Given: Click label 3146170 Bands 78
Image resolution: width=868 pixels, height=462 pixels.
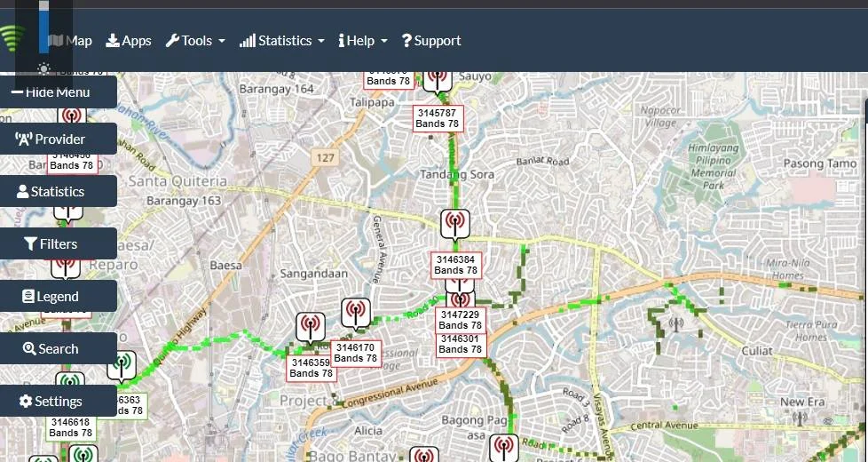Looking at the screenshot, I should [356, 353].
